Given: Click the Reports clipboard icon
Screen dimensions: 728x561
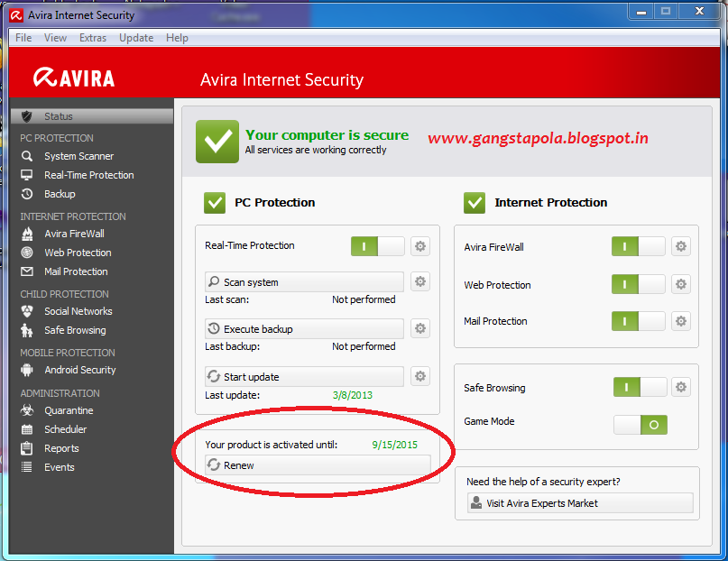Looking at the screenshot, I should coord(27,448).
